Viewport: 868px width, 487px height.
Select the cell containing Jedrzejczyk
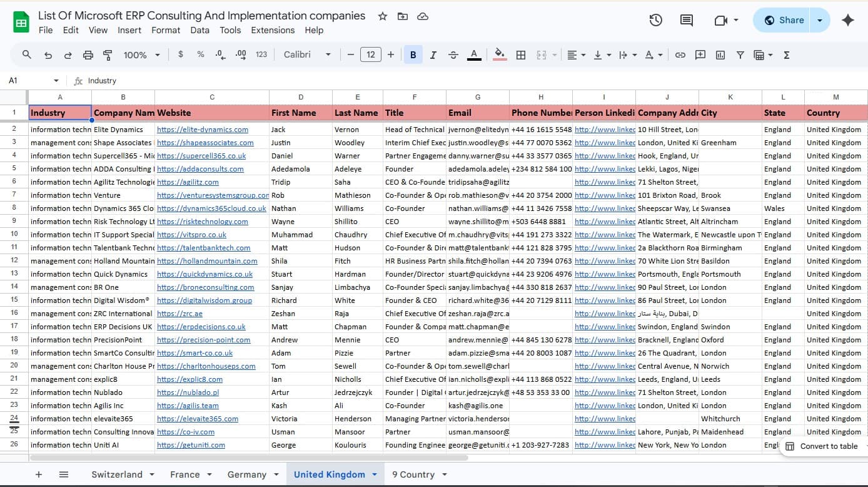click(358, 392)
